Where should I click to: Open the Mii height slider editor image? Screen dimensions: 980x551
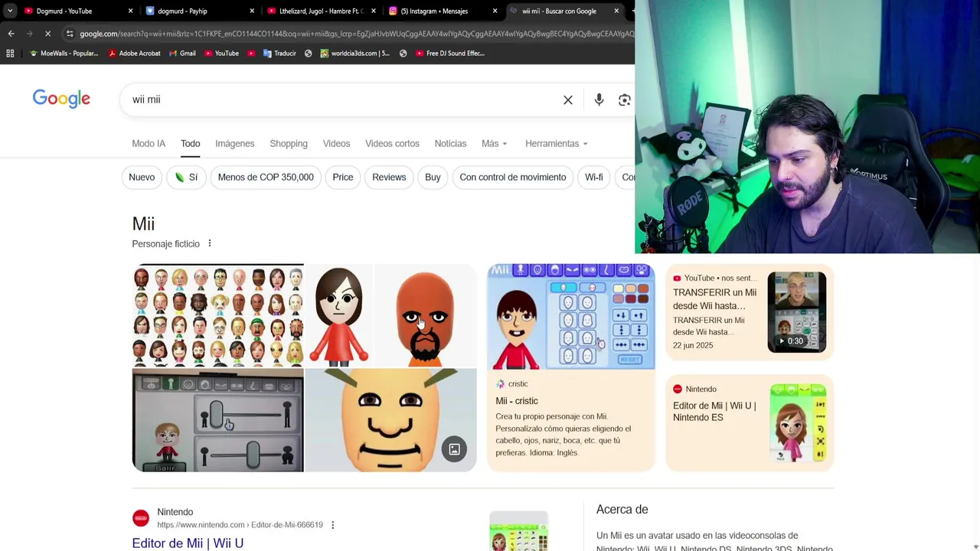(218, 420)
